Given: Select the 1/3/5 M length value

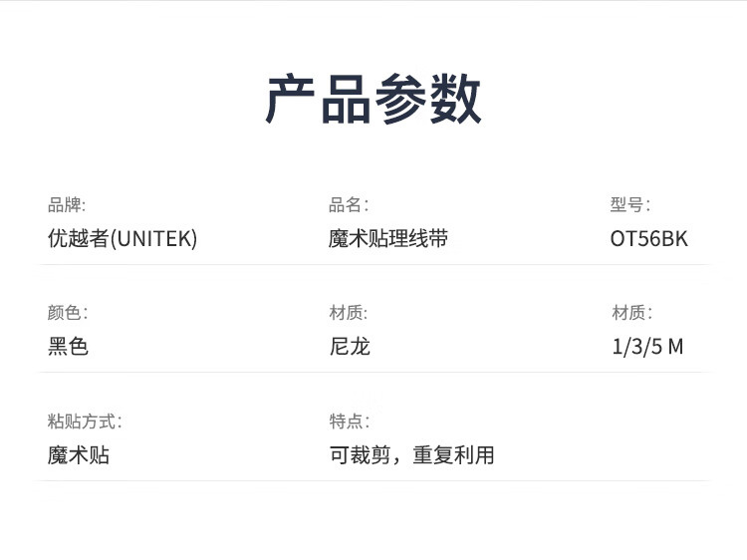Looking at the screenshot, I should click(x=647, y=347).
